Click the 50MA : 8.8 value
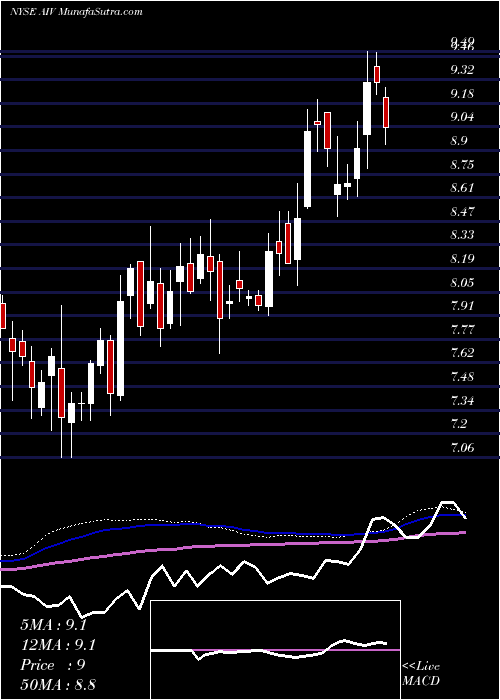 tap(58, 685)
